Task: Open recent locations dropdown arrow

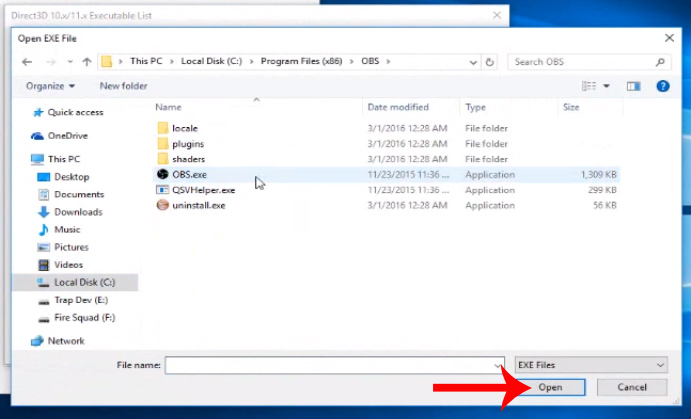Action: (x=70, y=62)
